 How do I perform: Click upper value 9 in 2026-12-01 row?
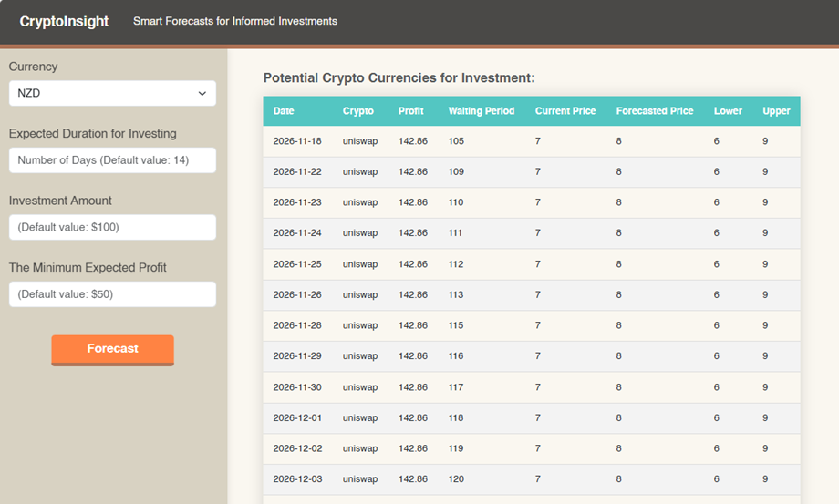(765, 417)
